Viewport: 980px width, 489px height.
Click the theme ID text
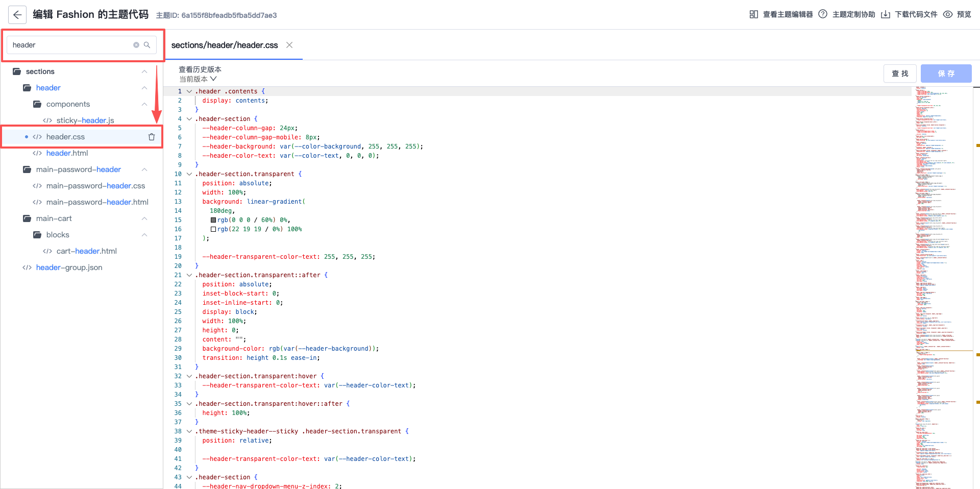216,15
